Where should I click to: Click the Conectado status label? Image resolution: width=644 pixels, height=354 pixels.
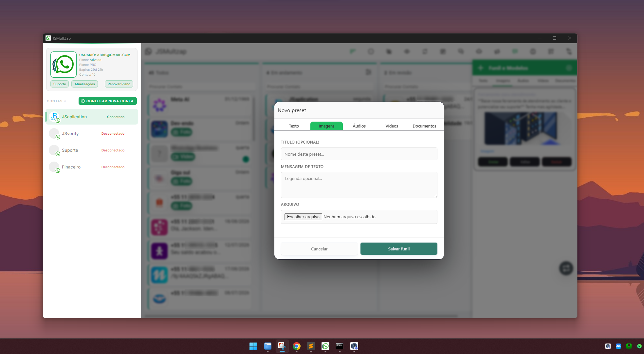[x=116, y=117]
